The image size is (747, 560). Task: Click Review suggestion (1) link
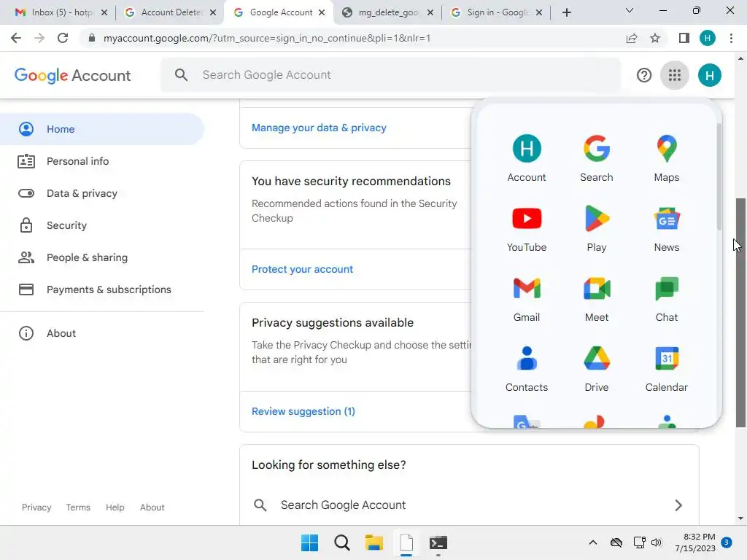[x=303, y=411]
